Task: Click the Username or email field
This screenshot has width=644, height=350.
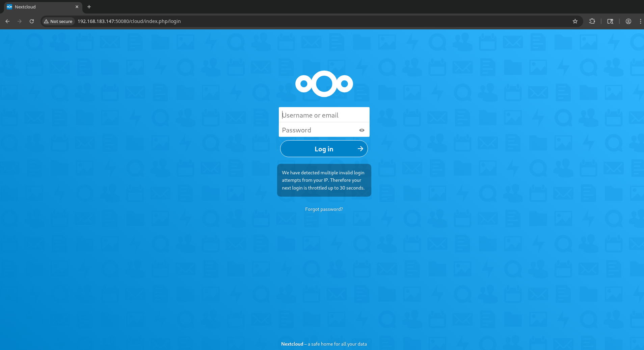Action: [x=324, y=115]
